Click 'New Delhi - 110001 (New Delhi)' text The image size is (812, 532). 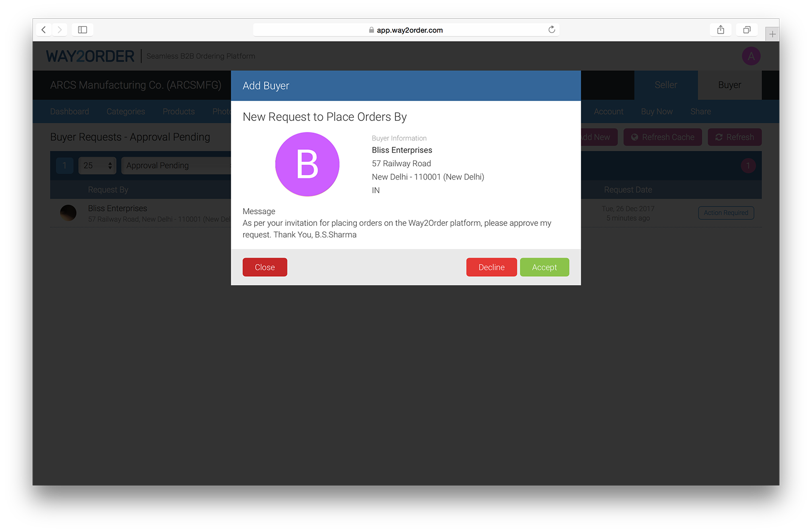point(428,177)
